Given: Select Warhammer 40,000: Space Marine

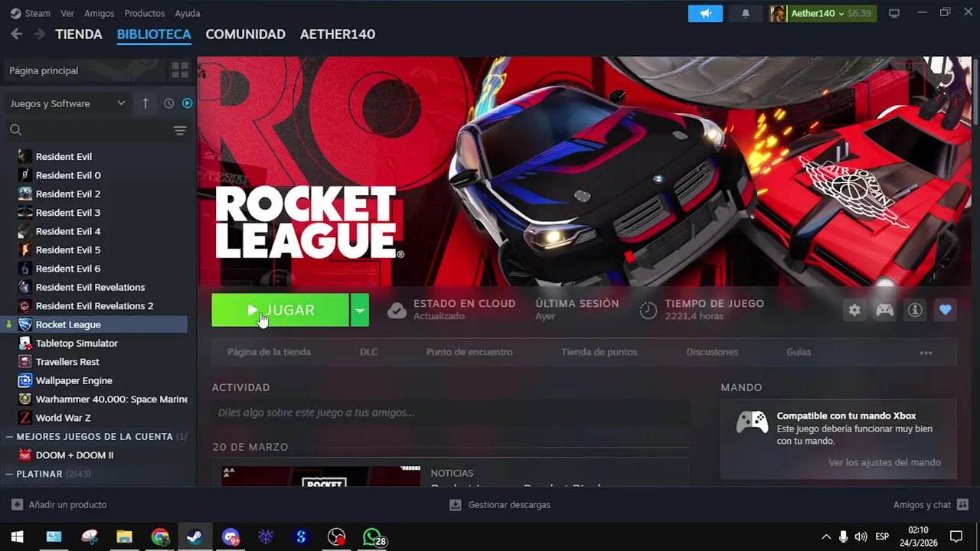Looking at the screenshot, I should [111, 399].
